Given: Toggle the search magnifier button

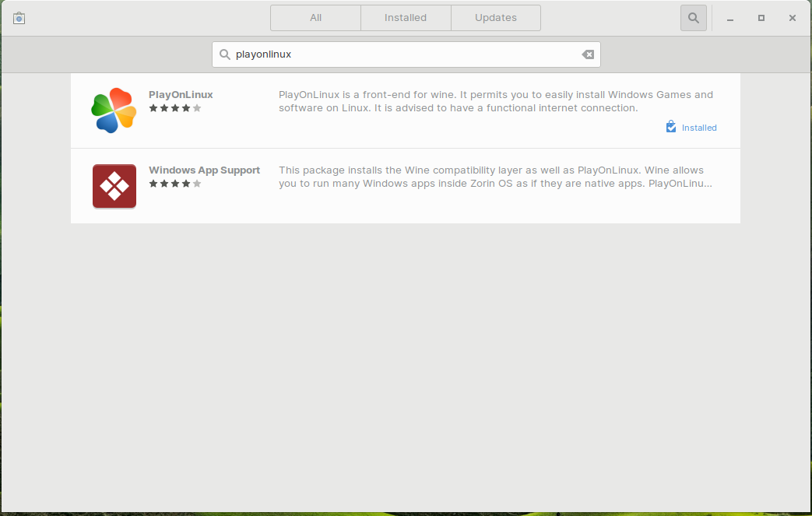Looking at the screenshot, I should click(x=694, y=18).
